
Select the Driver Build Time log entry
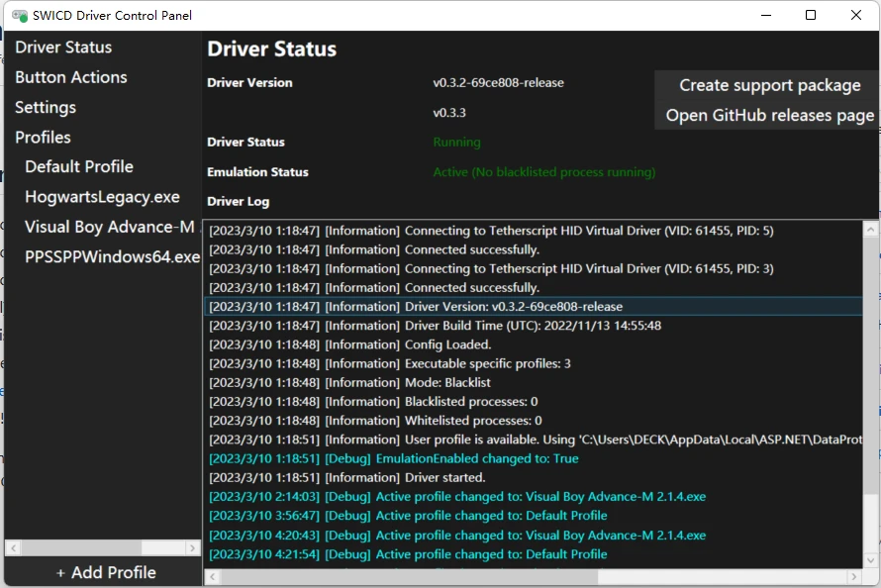point(533,326)
